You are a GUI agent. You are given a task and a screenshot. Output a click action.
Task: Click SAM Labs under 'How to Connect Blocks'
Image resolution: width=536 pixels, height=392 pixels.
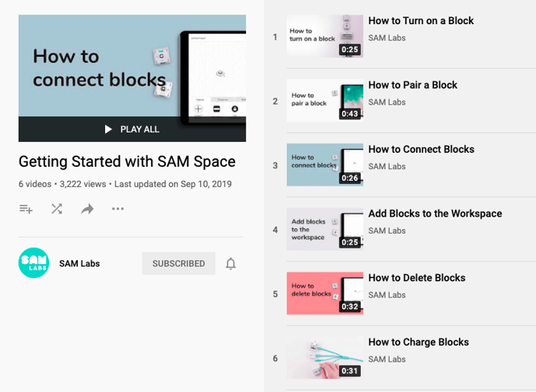click(x=387, y=167)
